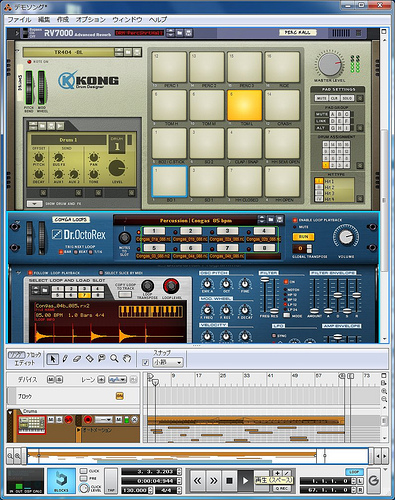Select the mute tool

click(101, 359)
